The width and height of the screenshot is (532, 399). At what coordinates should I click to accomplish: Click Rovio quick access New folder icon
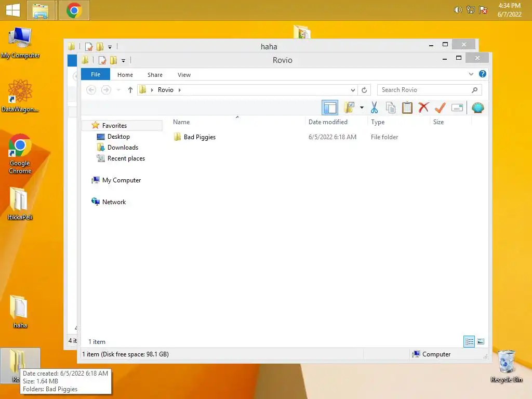pyautogui.click(x=113, y=60)
